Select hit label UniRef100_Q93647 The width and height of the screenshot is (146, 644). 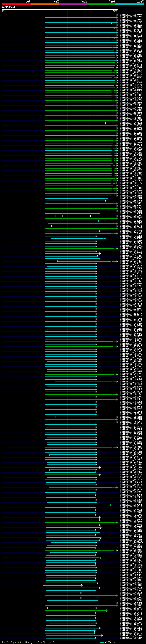coord(131,369)
